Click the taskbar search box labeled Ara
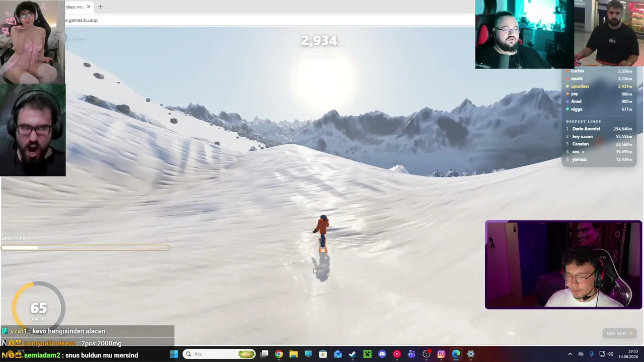 click(220, 354)
